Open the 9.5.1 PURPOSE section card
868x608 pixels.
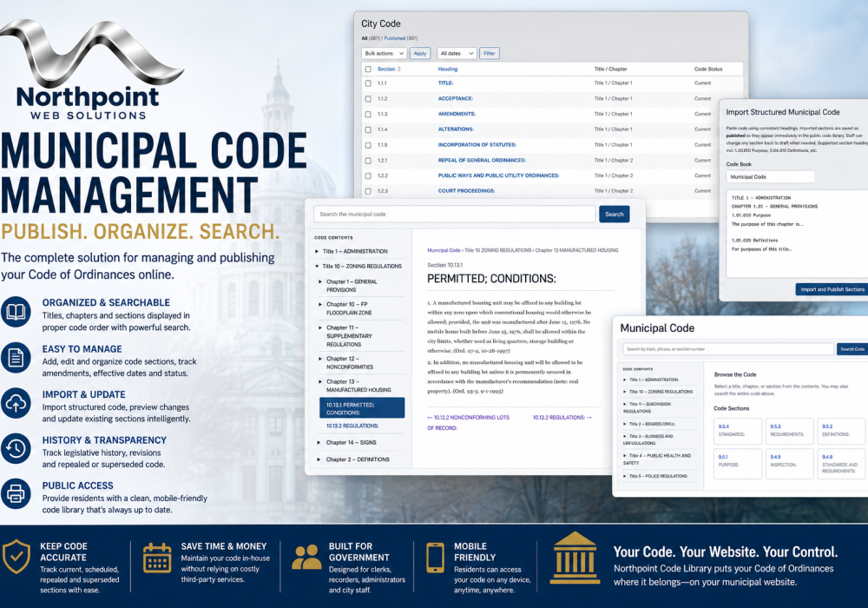(x=737, y=464)
